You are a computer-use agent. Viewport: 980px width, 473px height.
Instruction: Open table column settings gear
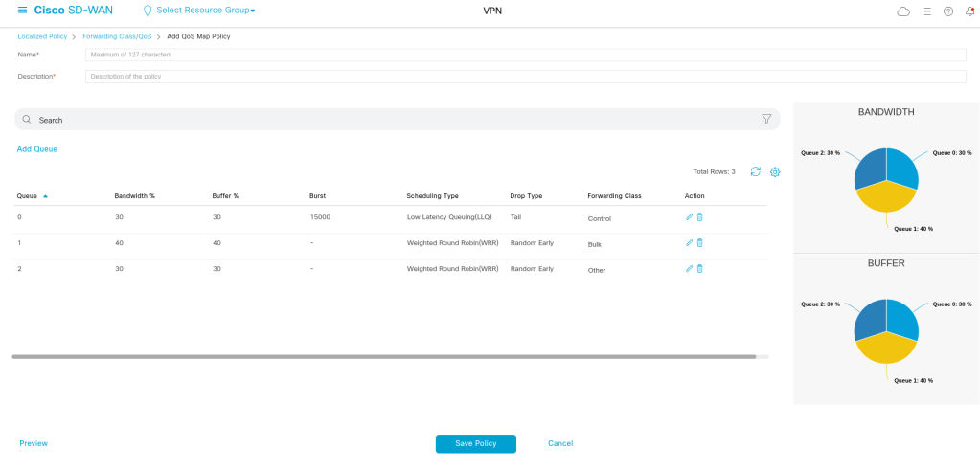pos(775,171)
